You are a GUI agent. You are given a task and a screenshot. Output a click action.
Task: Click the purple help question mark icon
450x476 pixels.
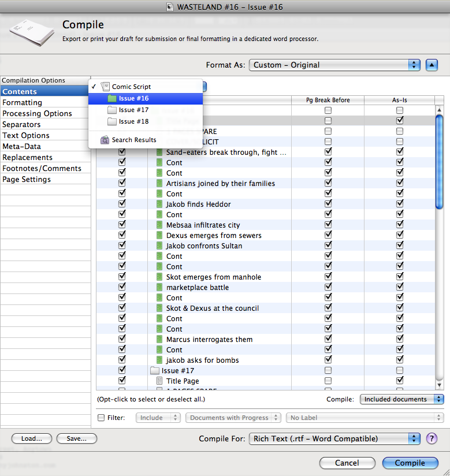(x=432, y=438)
